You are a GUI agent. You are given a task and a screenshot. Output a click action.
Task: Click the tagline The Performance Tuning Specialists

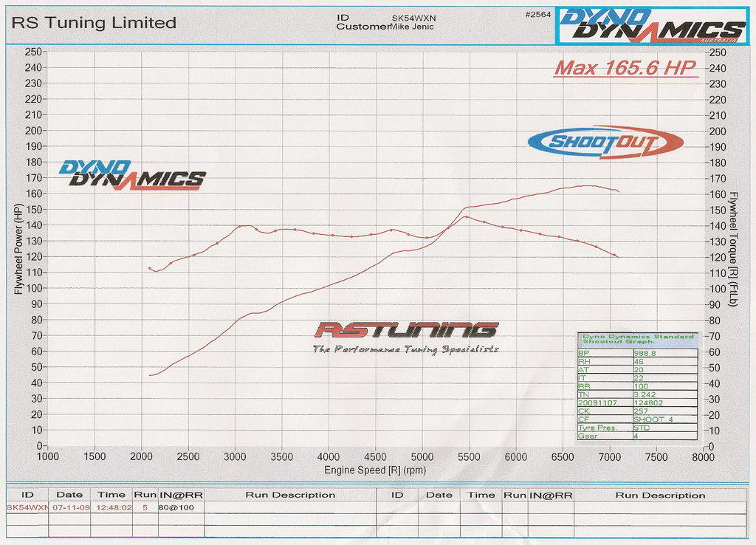(405, 349)
